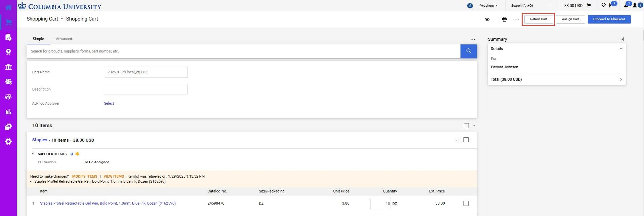Open the user profile icon
Screen dimensions: 644x216
click(635, 5)
